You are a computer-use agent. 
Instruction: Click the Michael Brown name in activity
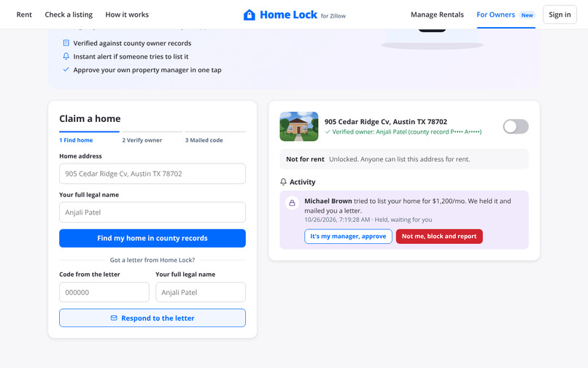click(x=328, y=201)
